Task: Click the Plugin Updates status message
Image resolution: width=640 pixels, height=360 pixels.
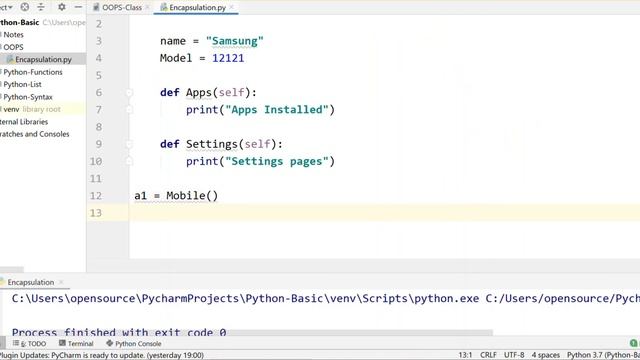Action: (102, 355)
